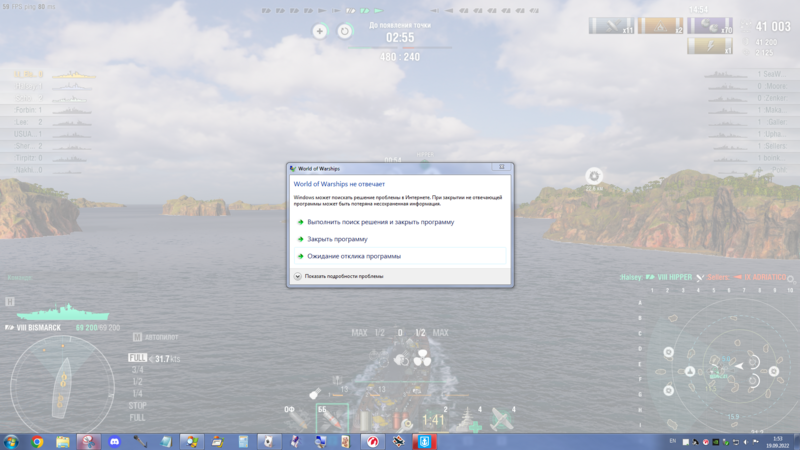This screenshot has width=800, height=450.
Task: Click the microphone app icon on taskbar
Action: [140, 442]
